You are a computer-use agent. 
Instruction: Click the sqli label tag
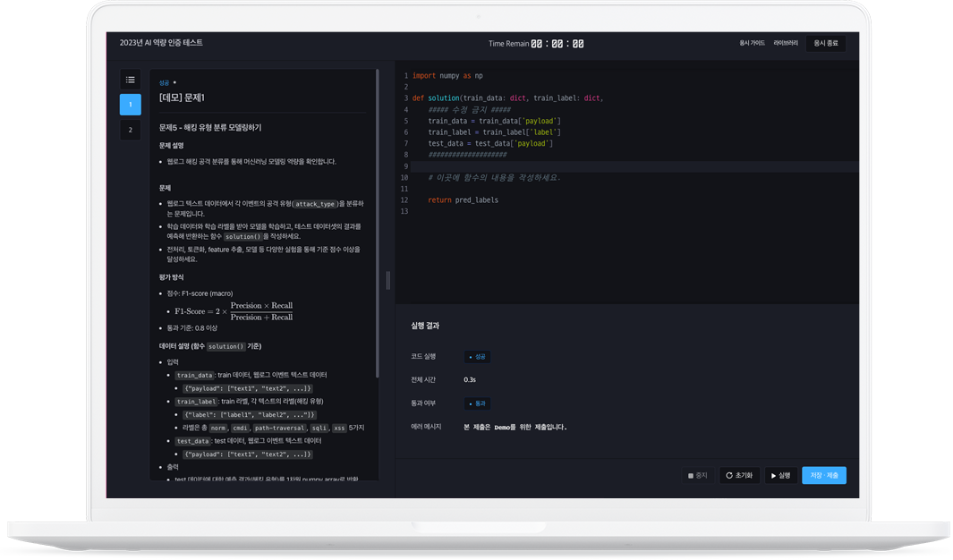[319, 428]
